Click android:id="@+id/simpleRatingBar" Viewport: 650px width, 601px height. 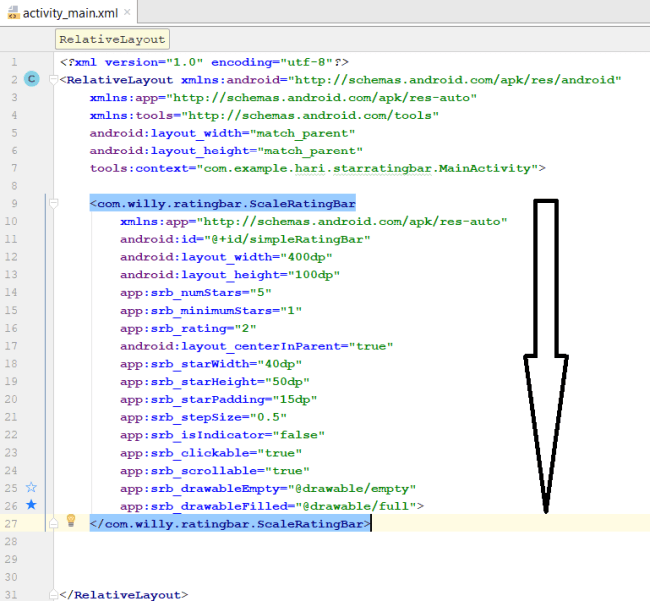(245, 239)
